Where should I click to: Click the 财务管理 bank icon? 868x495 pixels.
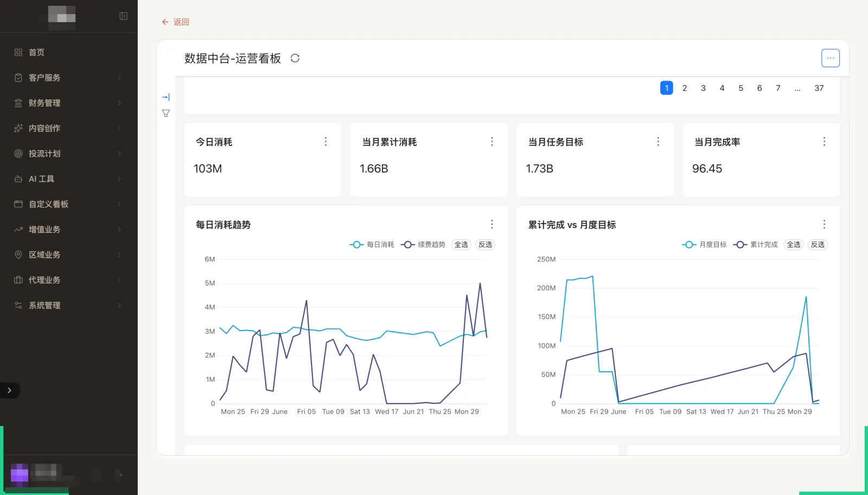[18, 103]
